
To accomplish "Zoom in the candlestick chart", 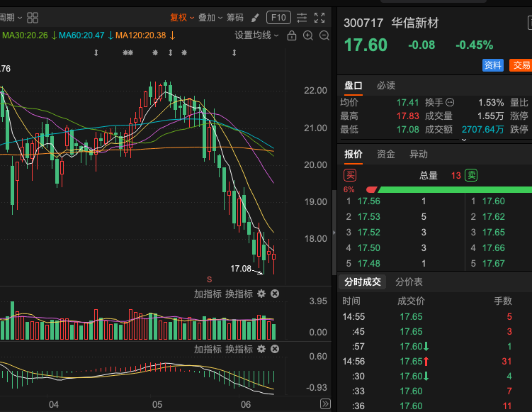I will tap(308, 35).
